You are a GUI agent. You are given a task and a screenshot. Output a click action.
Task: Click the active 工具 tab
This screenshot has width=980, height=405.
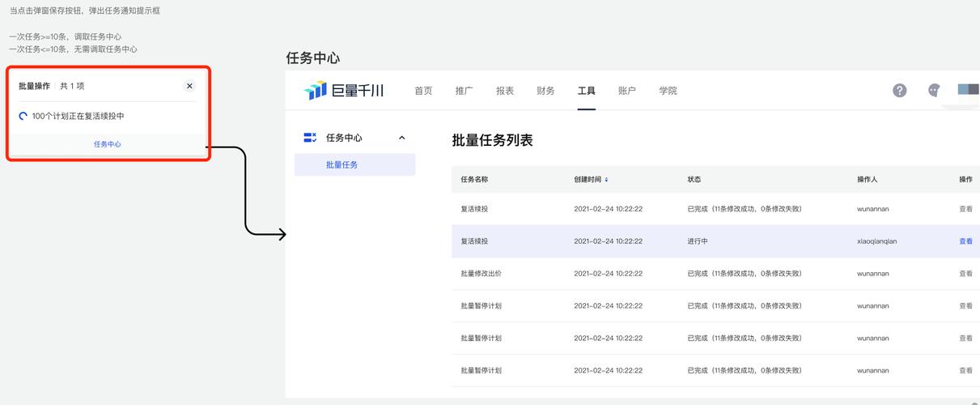(587, 91)
